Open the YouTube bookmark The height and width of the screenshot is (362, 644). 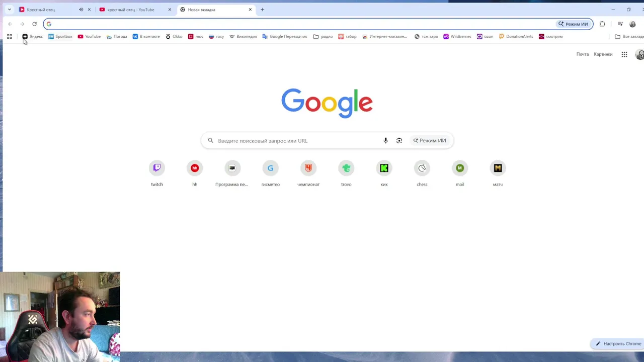click(90, 36)
